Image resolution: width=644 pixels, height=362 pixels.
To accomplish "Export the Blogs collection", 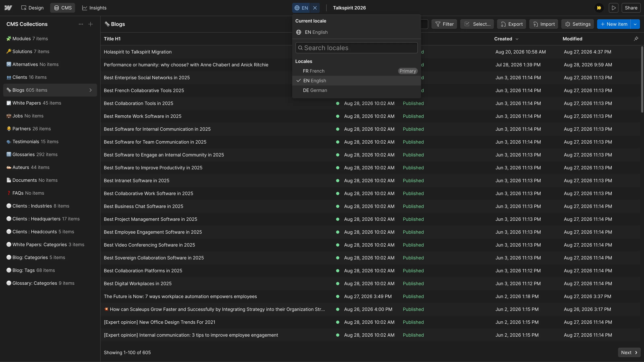I will 512,24.
